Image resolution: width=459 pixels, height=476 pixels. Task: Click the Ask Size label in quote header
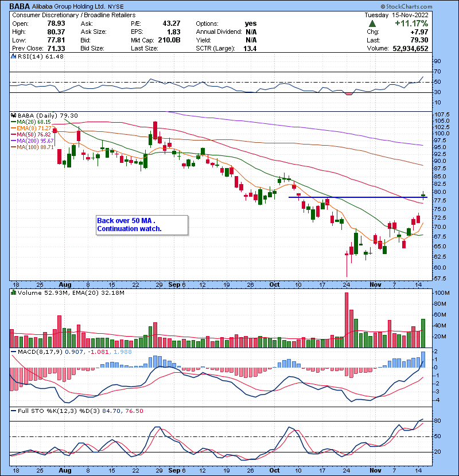94,32
